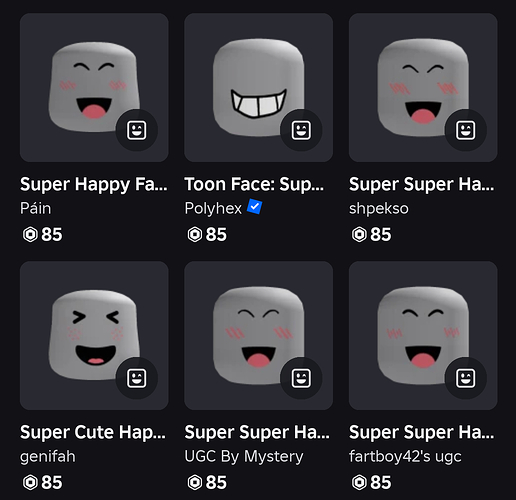
Task: Click the blue verified badge beside Polyhex
Action: tap(254, 207)
